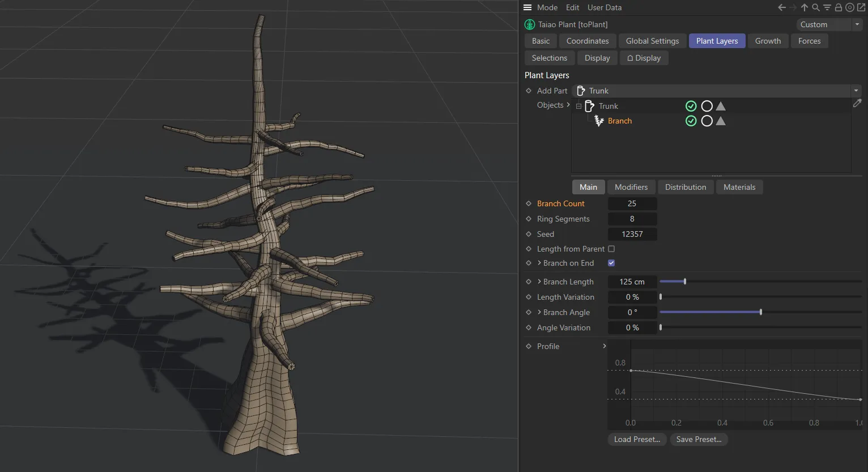This screenshot has height=472, width=868.
Task: Click the Taiao Plant object icon
Action: (x=530, y=24)
